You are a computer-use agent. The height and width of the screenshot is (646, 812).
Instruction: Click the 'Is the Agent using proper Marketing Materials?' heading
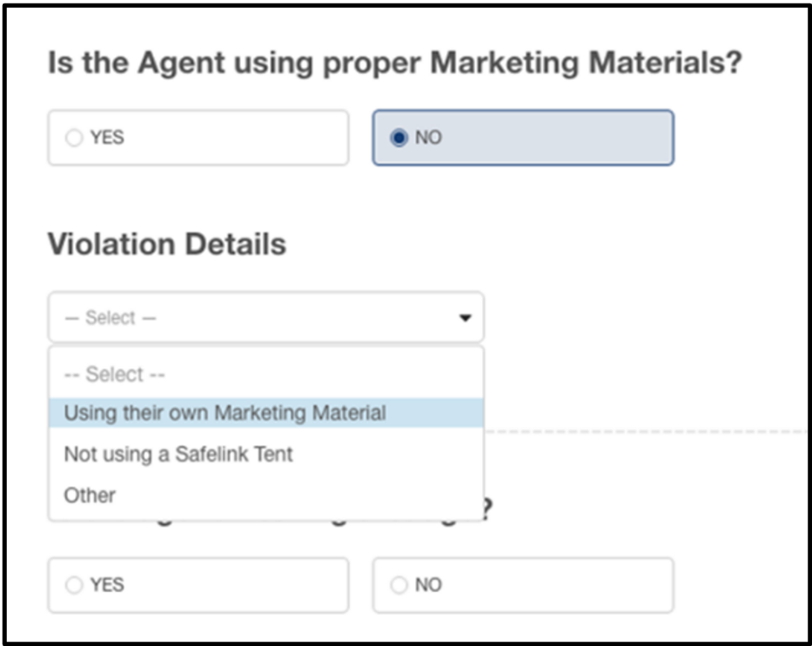(394, 64)
